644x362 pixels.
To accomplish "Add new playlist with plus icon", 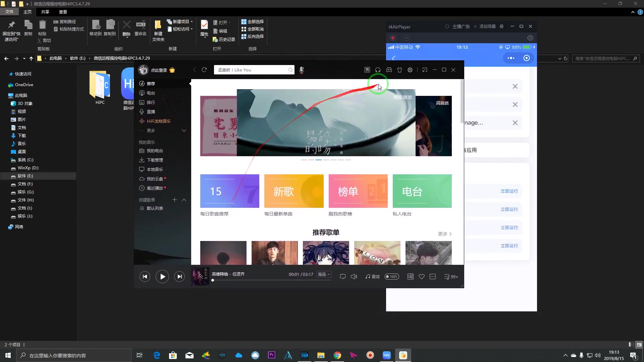I will click(174, 200).
